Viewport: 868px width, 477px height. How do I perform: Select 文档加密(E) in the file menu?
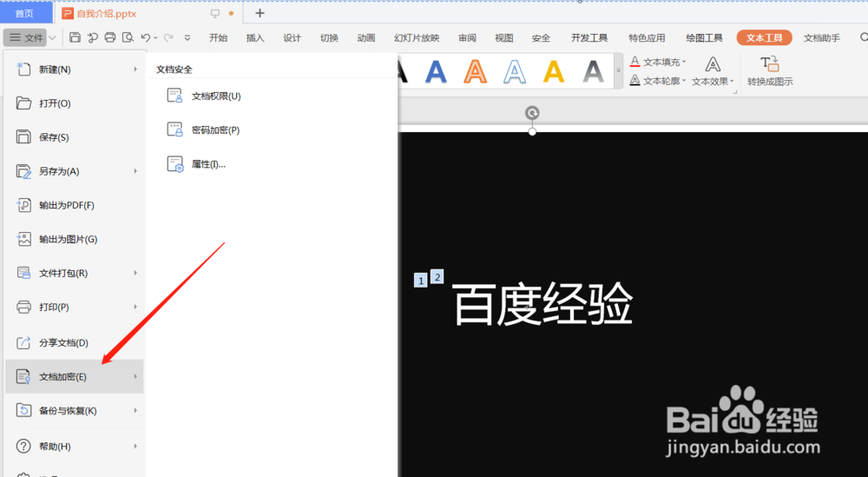point(75,376)
